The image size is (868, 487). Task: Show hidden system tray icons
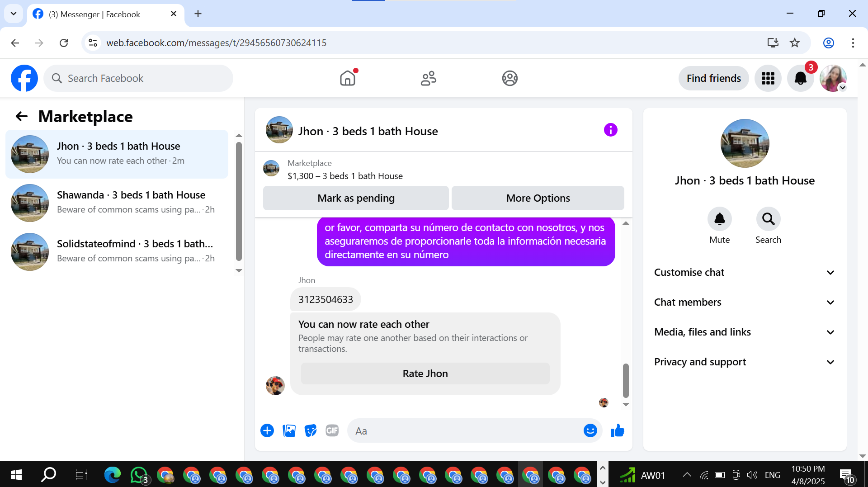point(687,475)
